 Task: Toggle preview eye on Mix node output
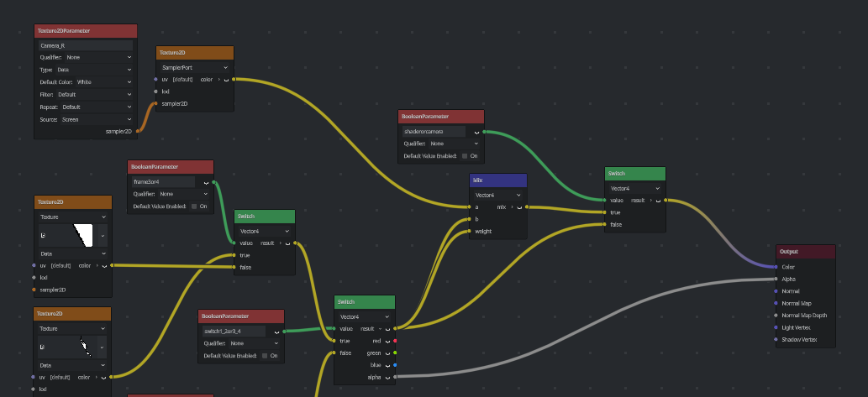pyautogui.click(x=519, y=207)
